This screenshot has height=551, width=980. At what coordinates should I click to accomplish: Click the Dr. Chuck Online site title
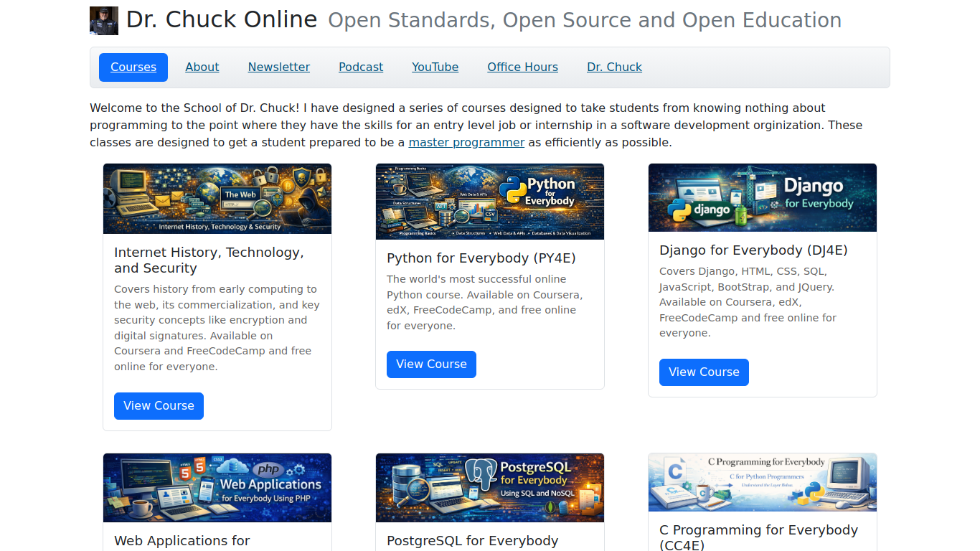(222, 20)
